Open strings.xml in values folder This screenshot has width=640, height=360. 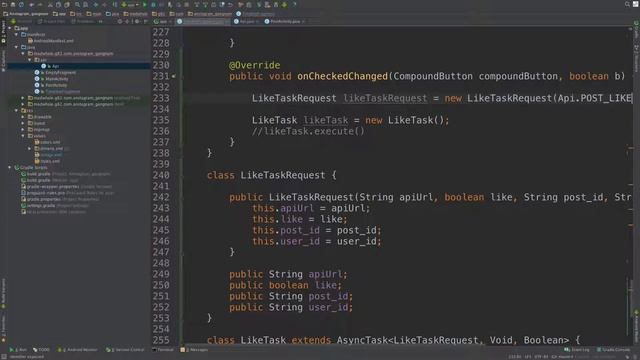pos(48,155)
